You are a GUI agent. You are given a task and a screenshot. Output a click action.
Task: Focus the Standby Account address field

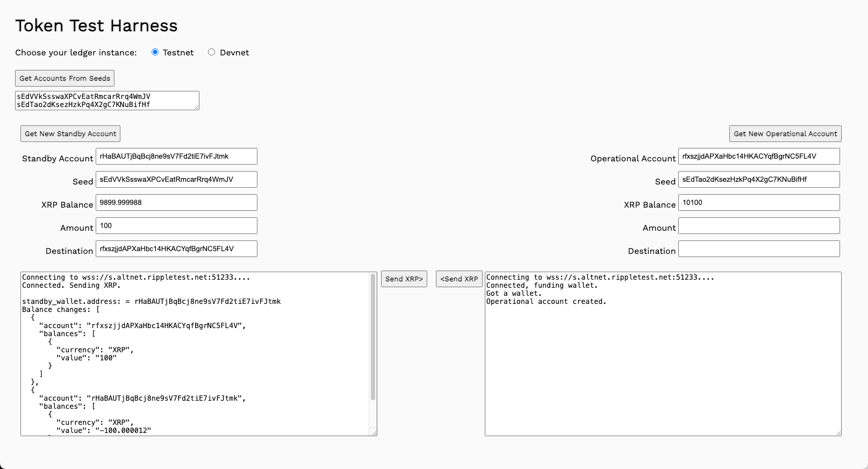coord(176,157)
